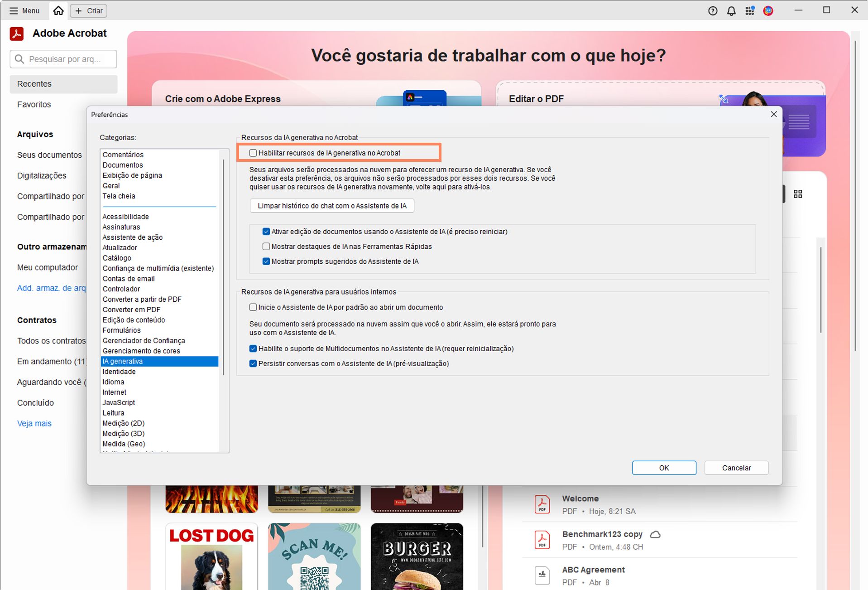Click the Cancelar button
The image size is (868, 590).
(736, 468)
